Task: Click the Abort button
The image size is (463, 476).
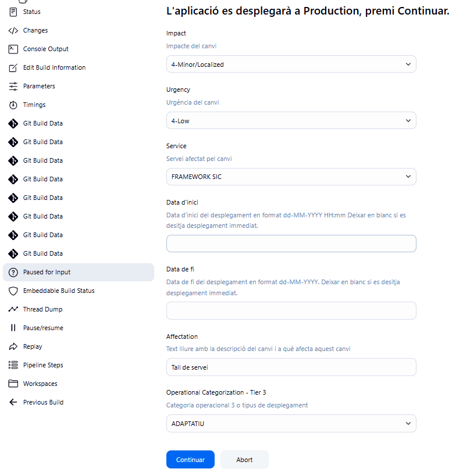Action: click(x=244, y=460)
